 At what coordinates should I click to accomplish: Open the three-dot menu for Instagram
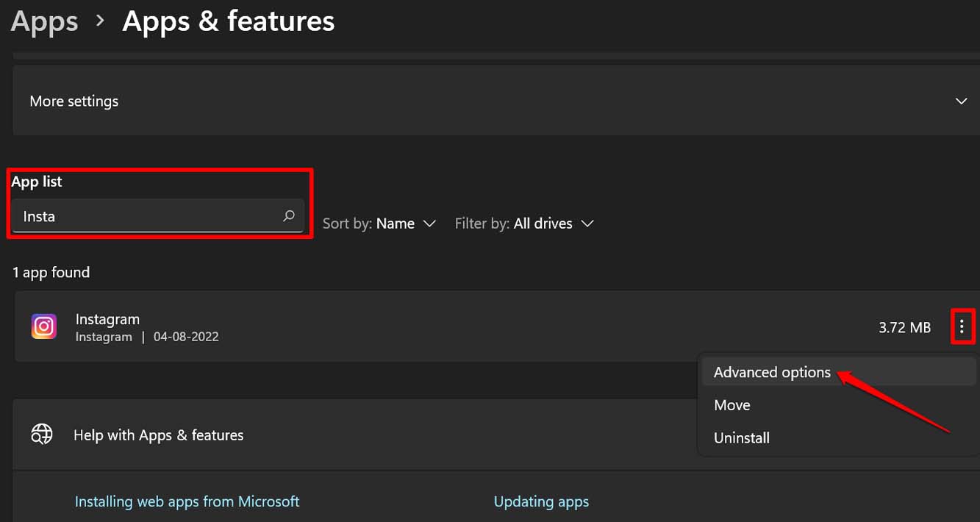click(962, 327)
